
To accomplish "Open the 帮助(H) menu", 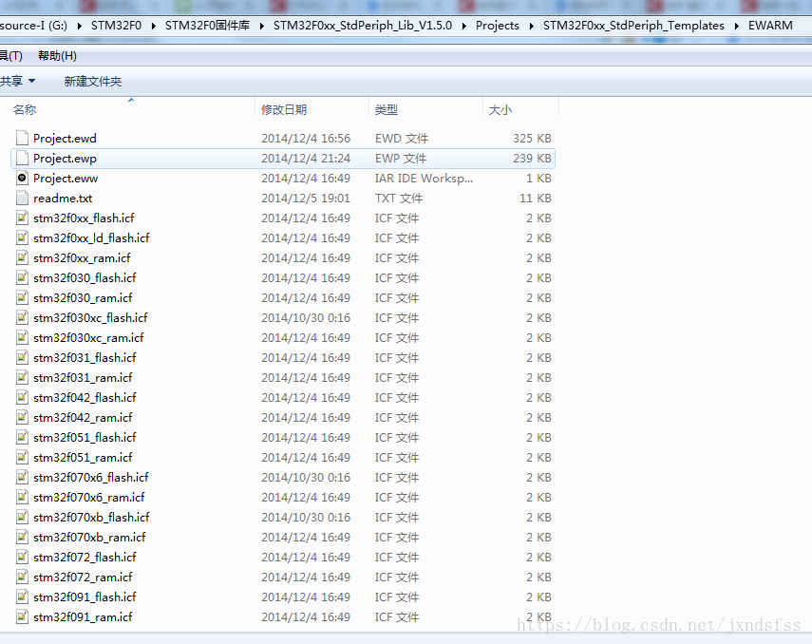I will (x=58, y=56).
